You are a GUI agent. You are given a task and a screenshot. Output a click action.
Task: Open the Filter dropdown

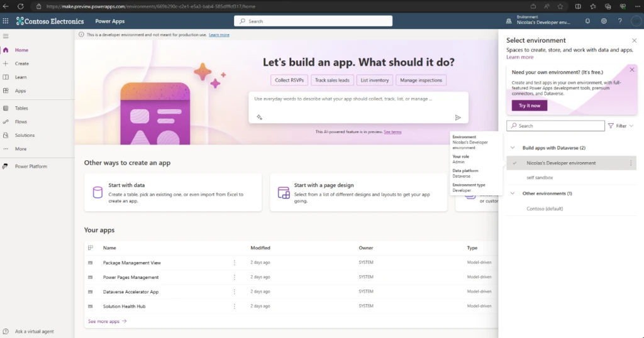tap(621, 126)
